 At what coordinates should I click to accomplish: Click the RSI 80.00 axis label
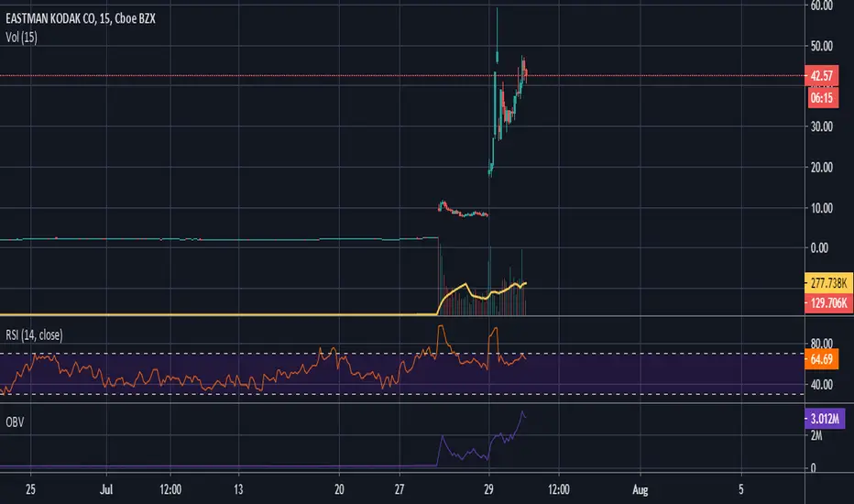coord(821,344)
